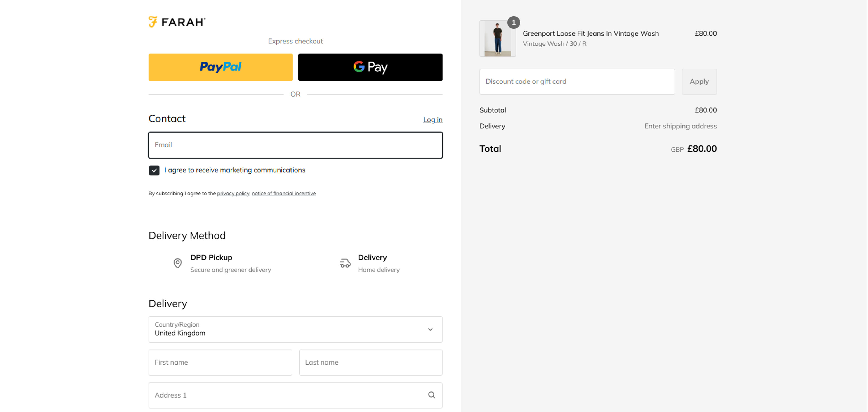Open the Log in link
Image resolution: width=868 pixels, height=412 pixels.
(x=433, y=120)
